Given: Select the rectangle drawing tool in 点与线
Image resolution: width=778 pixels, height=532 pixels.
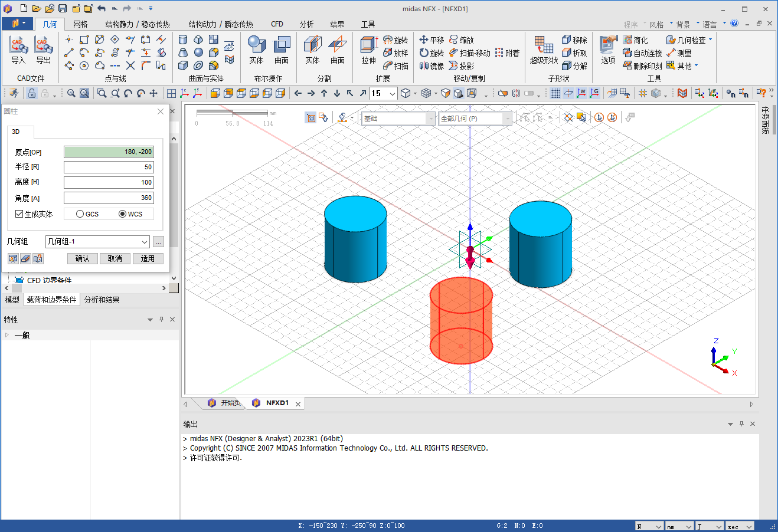Looking at the screenshot, I should [84, 40].
